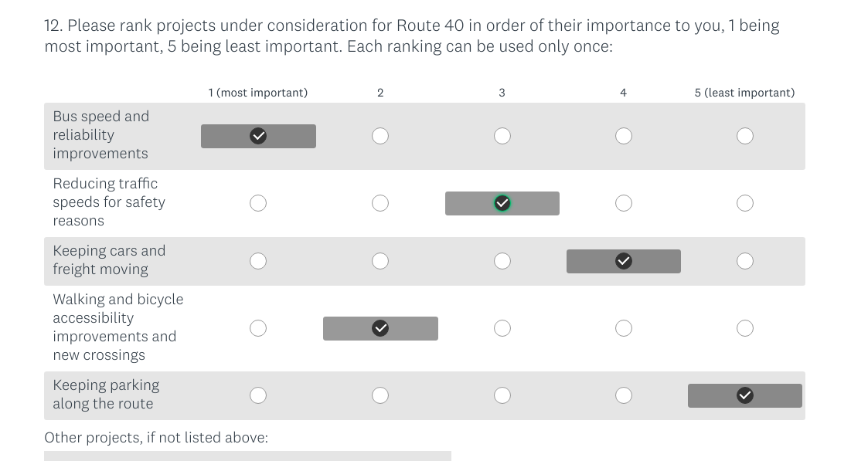Select rank 2 for Reducing traffic speeds
The height and width of the screenshot is (461, 868).
380,203
